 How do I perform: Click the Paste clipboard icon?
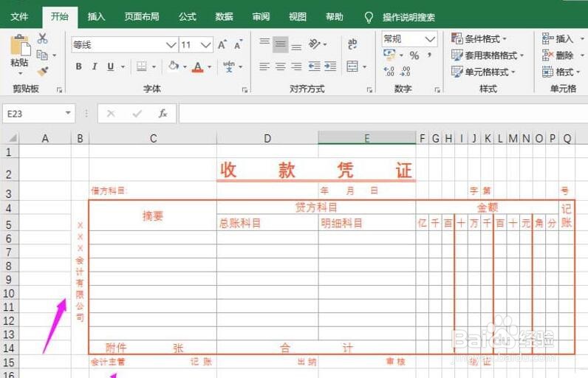(x=20, y=46)
